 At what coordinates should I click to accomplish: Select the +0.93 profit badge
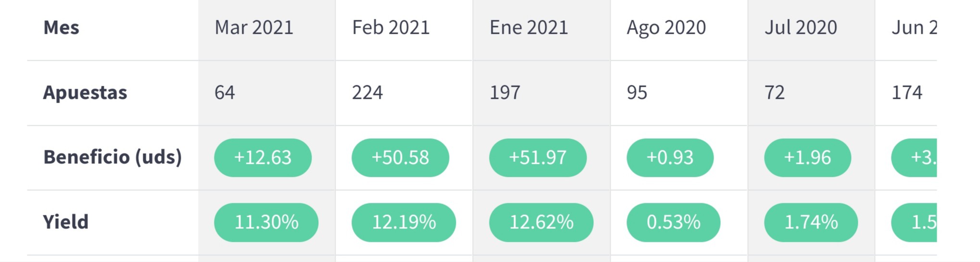[670, 157]
